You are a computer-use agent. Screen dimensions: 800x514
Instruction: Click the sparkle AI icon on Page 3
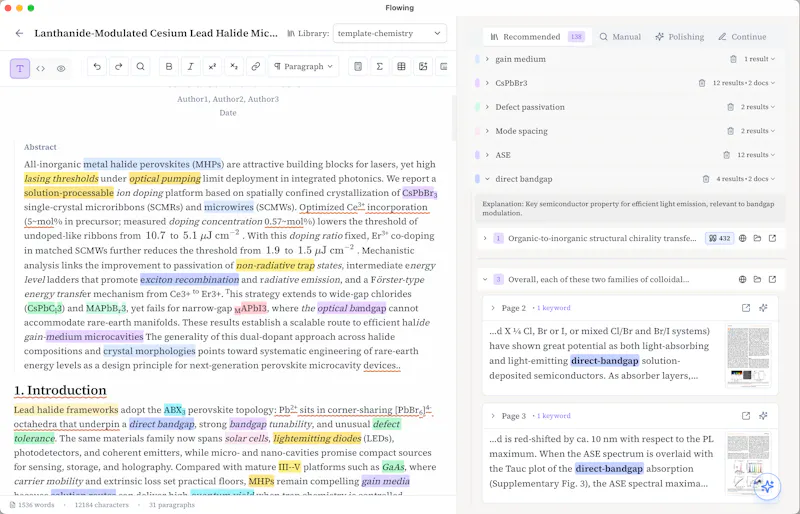click(763, 416)
